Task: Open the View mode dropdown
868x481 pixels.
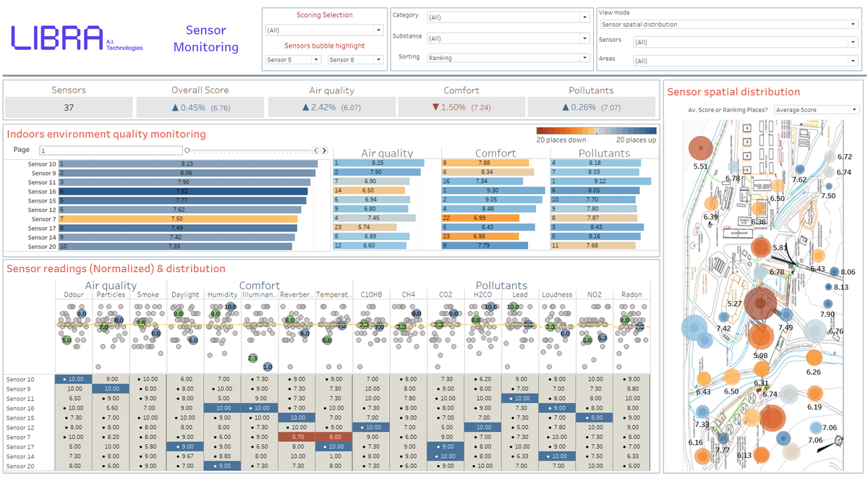Action: [x=728, y=25]
